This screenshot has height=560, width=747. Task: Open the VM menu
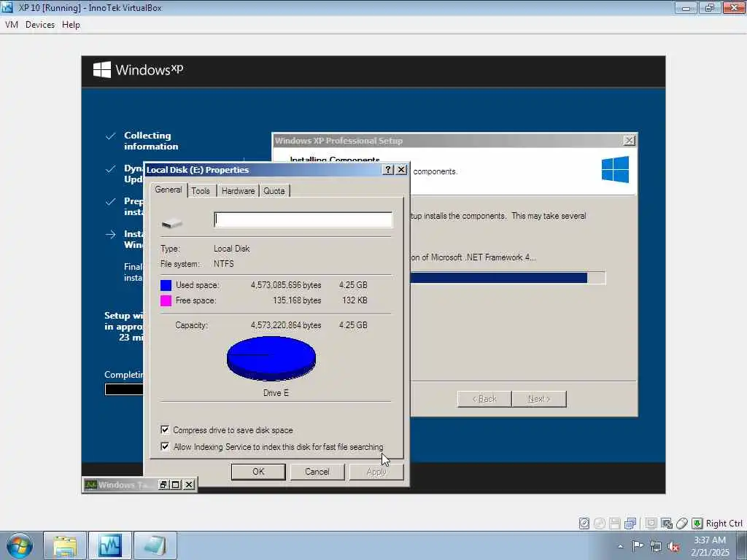[x=12, y=25]
